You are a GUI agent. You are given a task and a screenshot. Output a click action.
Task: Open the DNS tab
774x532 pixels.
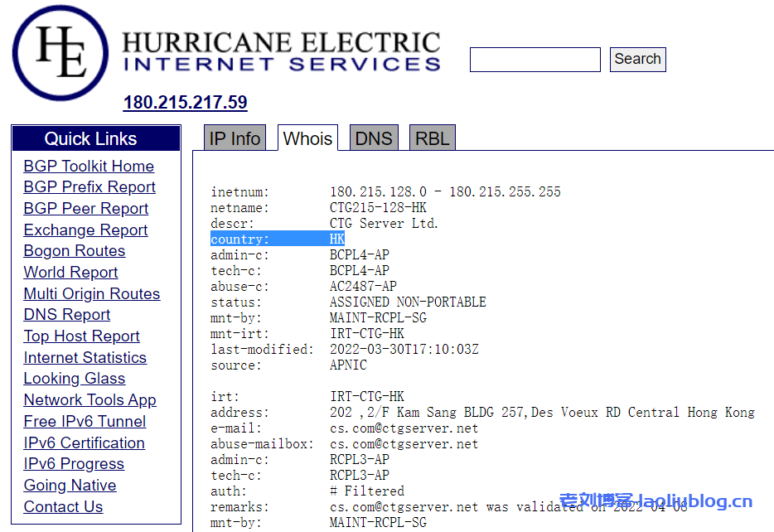373,138
